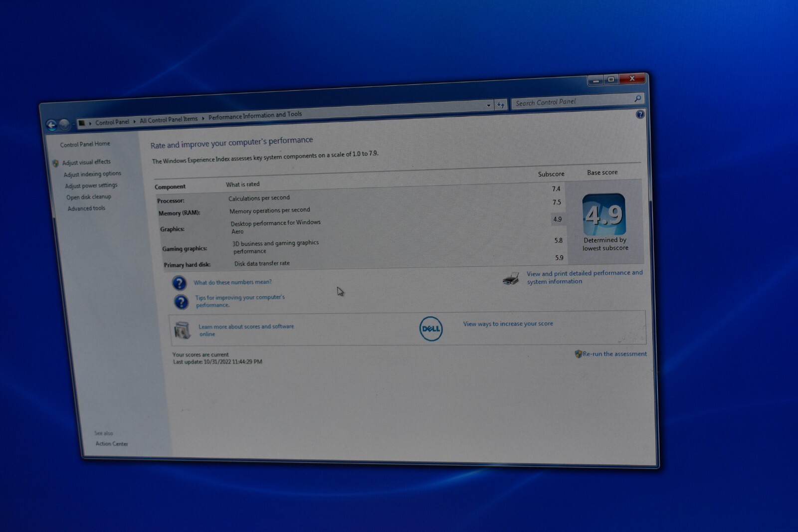The height and width of the screenshot is (532, 798).
Task: Click icon beside 'What do these numbers mean?'
Action: [x=179, y=283]
